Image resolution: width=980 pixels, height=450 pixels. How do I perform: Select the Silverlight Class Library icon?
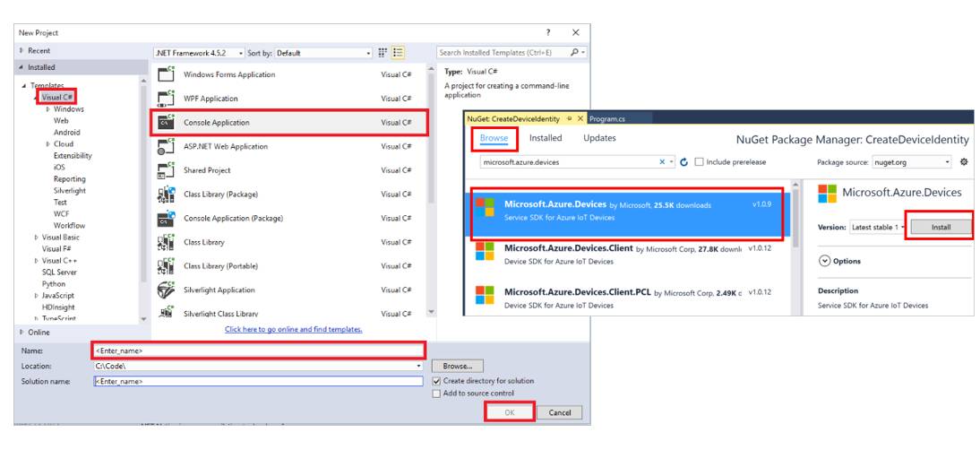pyautogui.click(x=167, y=311)
